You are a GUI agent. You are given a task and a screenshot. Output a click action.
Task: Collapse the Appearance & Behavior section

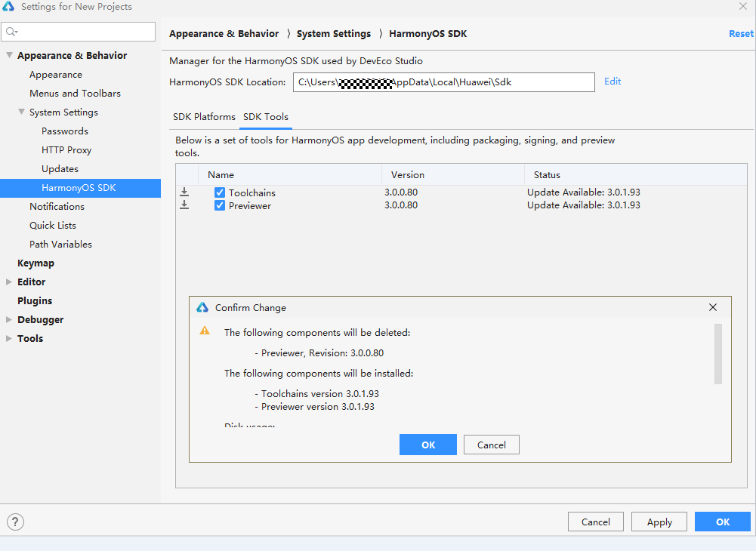tap(9, 55)
